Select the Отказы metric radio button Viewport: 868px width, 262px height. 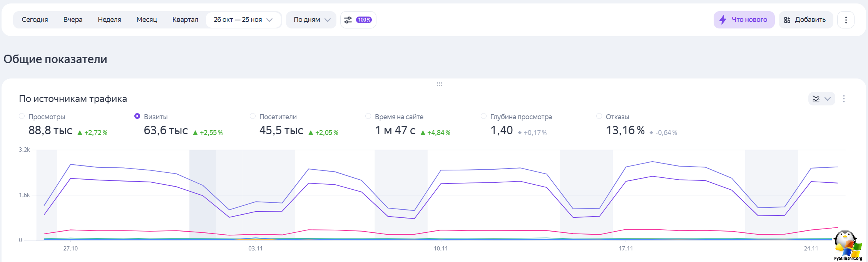click(x=599, y=116)
